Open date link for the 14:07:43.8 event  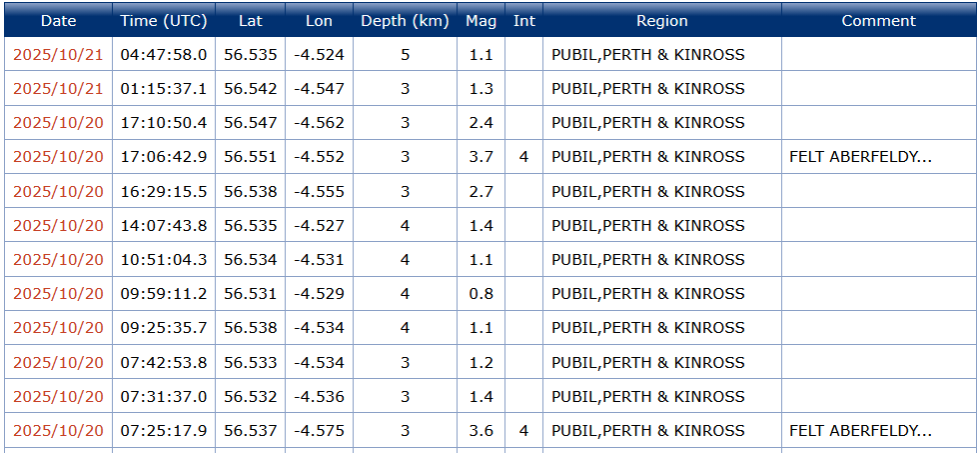point(58,226)
